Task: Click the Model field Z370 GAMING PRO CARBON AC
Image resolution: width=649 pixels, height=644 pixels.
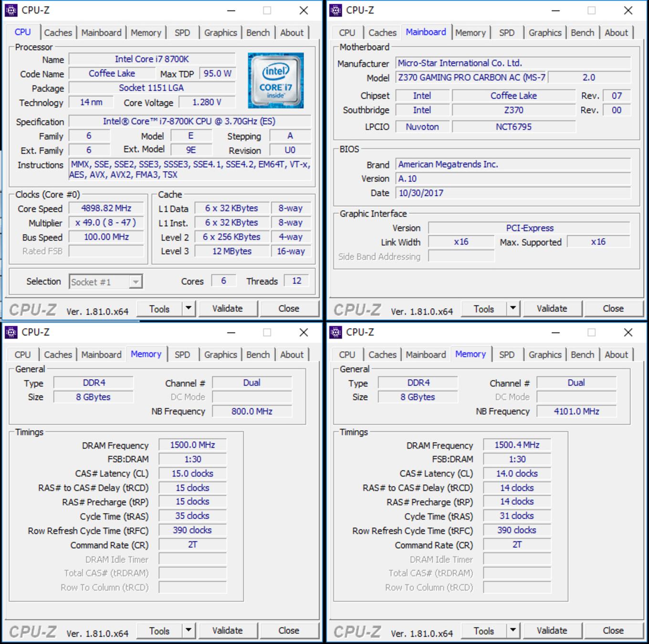Action: 471,77
